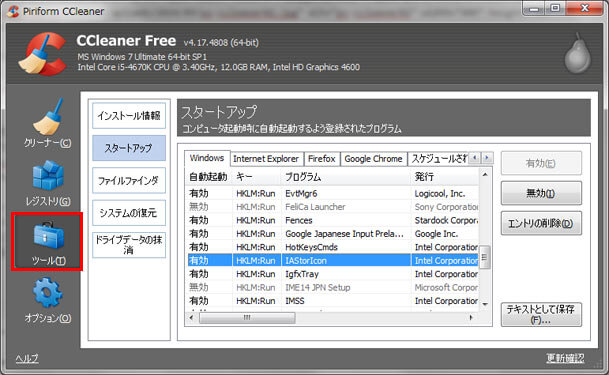This screenshot has width=609, height=375.
Task: Sort by the 自動起動 column header
Action: point(209,177)
